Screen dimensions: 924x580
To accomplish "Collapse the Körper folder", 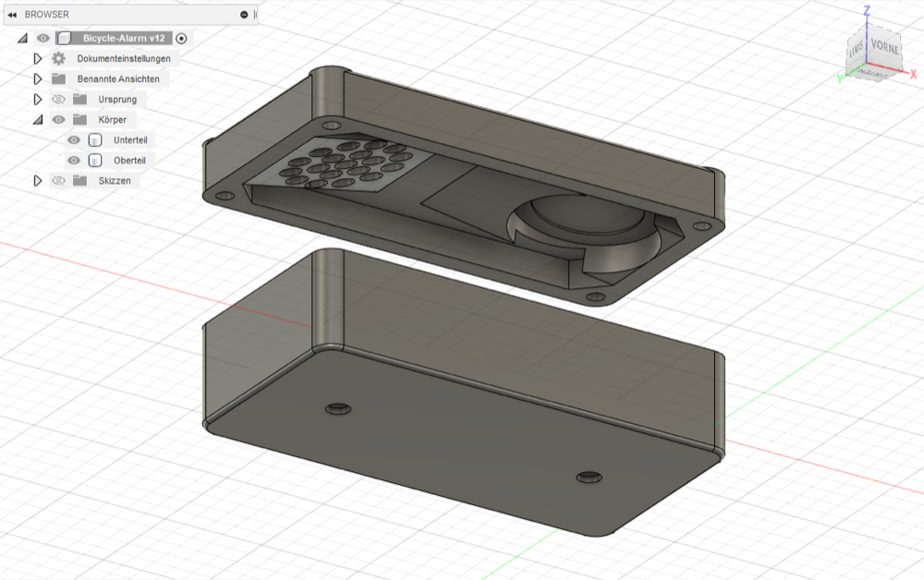I will (38, 120).
